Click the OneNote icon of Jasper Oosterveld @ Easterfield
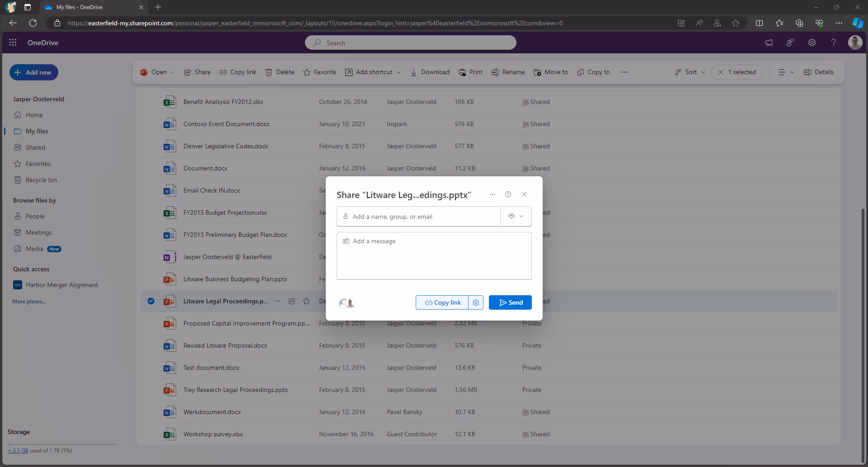Viewport: 868px width, 467px height. [169, 257]
